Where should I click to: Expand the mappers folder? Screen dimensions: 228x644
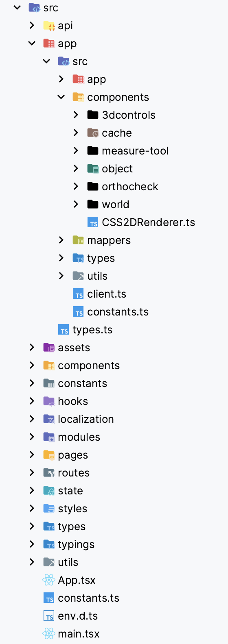tap(61, 240)
